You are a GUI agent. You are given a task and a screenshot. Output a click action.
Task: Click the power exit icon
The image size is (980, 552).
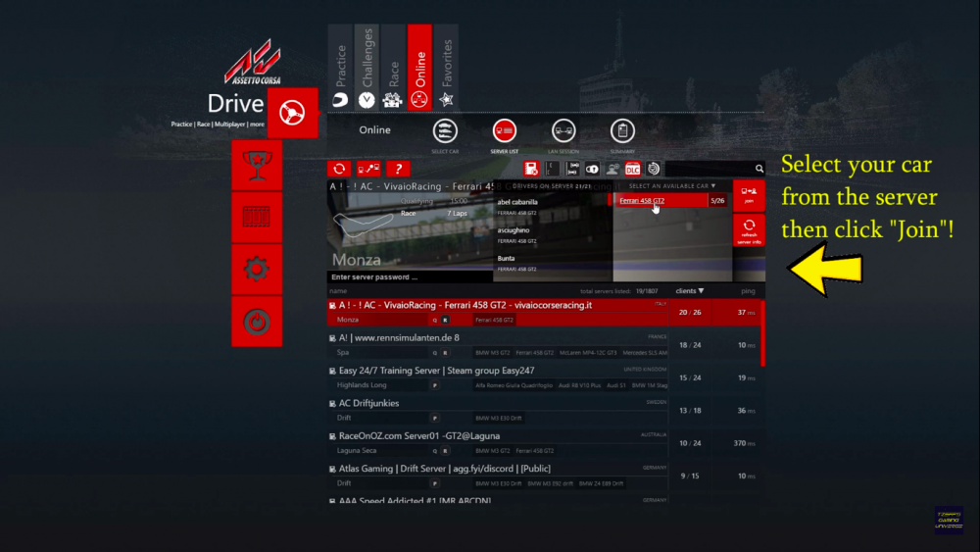[x=257, y=322]
